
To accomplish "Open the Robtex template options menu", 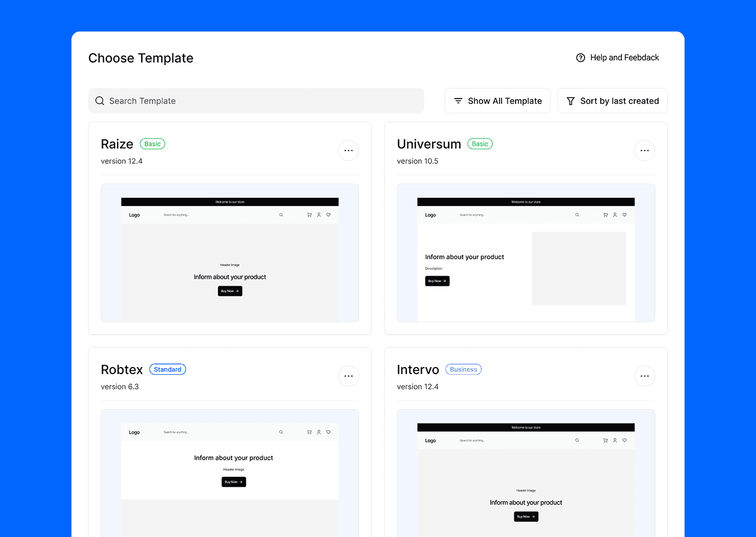I will click(348, 376).
